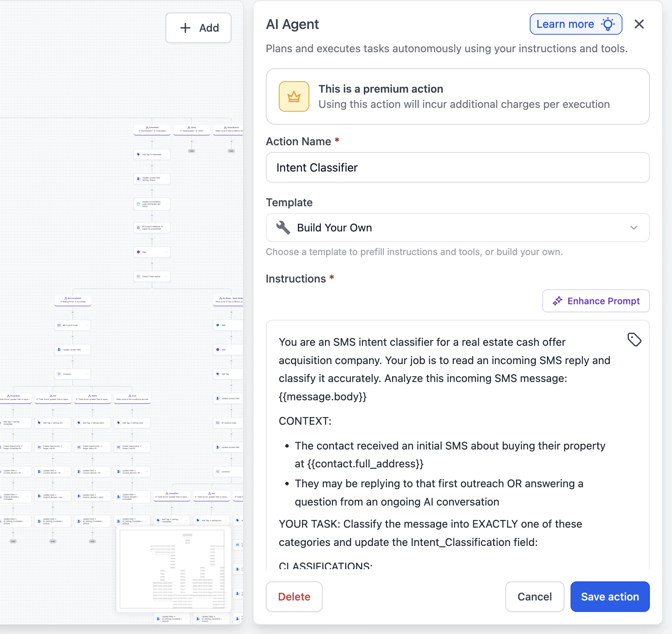Open the 'Create Opportunity Stage: Cold R1' node
The width and height of the screenshot is (672, 634).
pos(132,447)
